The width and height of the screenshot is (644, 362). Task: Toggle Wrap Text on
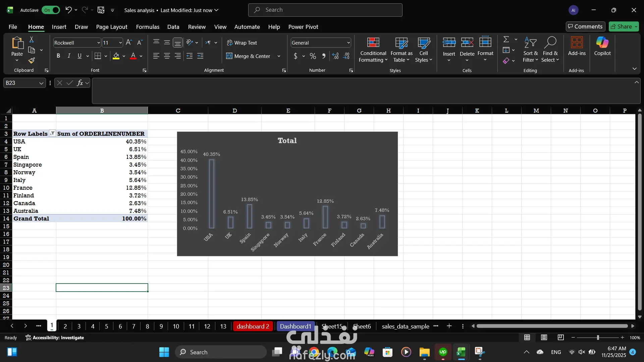click(242, 43)
